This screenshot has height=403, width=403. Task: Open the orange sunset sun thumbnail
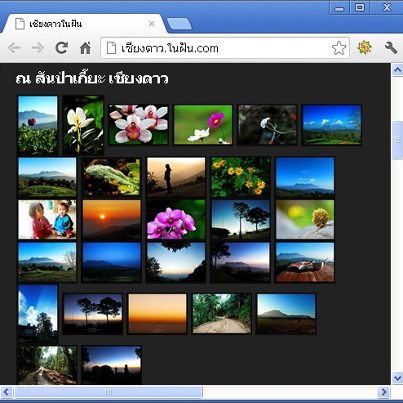112,219
